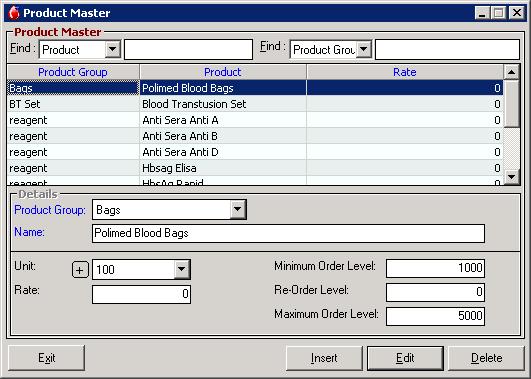This screenshot has width=531, height=379.
Task: Click the Minimum Order Level field
Action: coord(435,268)
